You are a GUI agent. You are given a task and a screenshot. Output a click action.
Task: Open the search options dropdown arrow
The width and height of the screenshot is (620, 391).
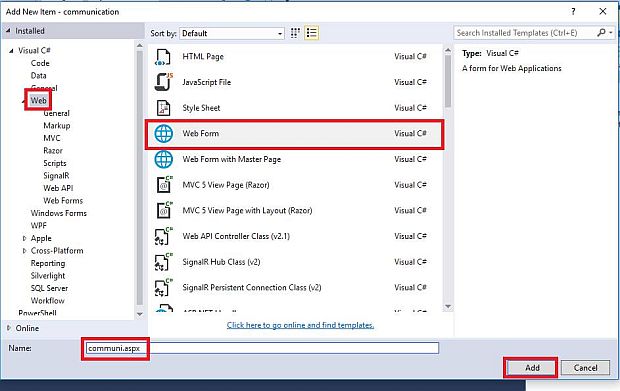point(611,32)
